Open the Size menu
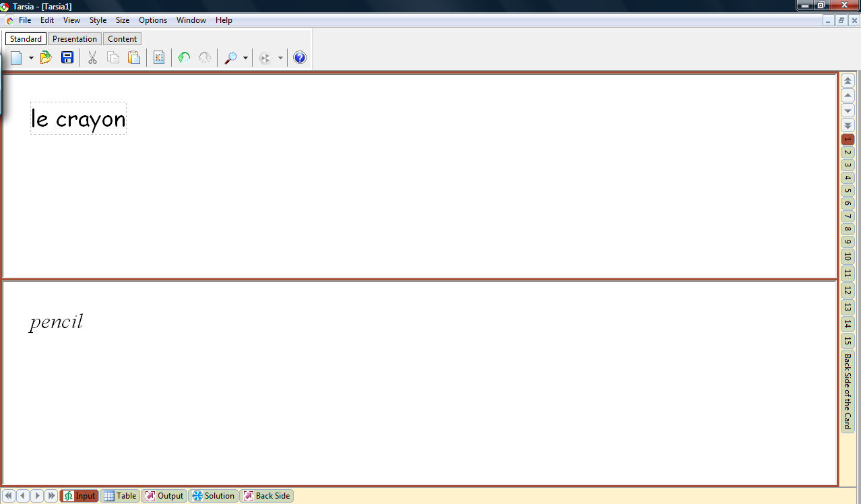 (123, 20)
